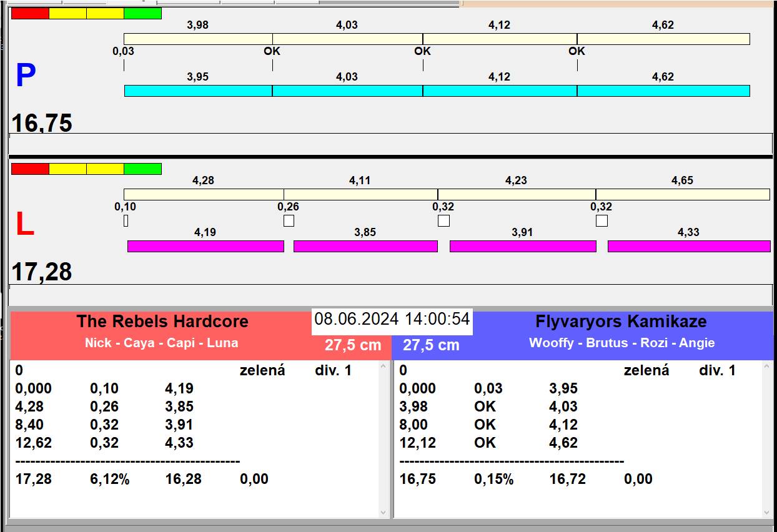Tick the last 0,32 checkbox in lane L
The image size is (777, 532).
click(x=601, y=220)
